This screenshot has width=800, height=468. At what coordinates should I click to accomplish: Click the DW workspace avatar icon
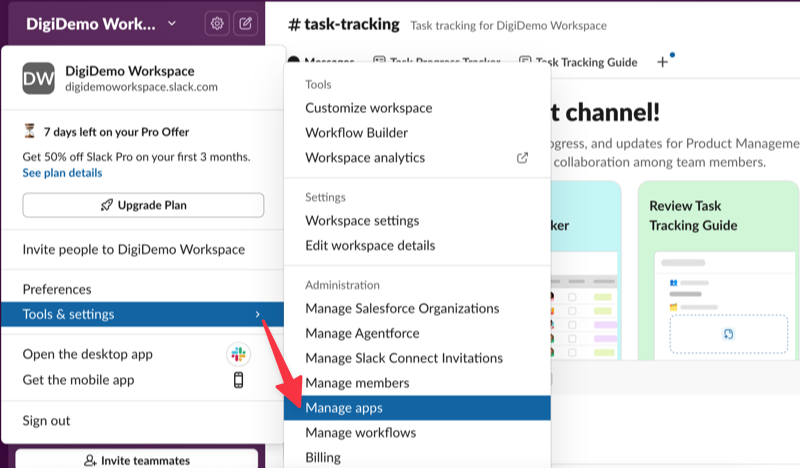38,79
